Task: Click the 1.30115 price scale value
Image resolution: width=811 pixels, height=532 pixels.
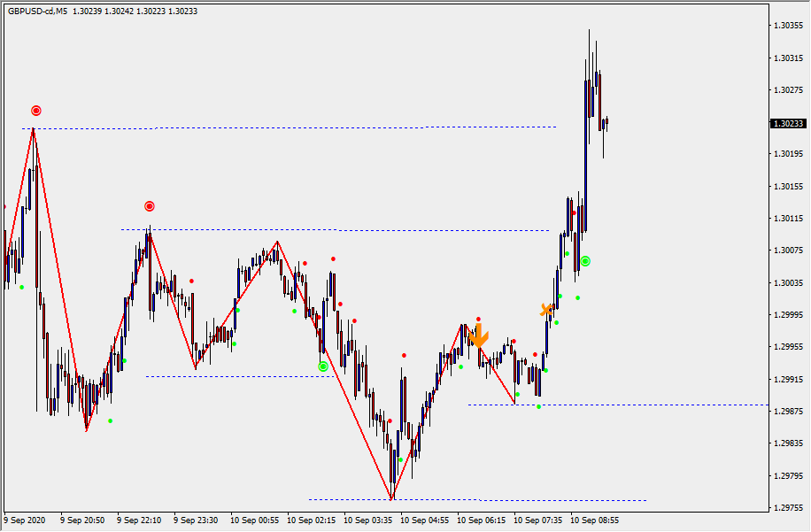Action: (788, 219)
